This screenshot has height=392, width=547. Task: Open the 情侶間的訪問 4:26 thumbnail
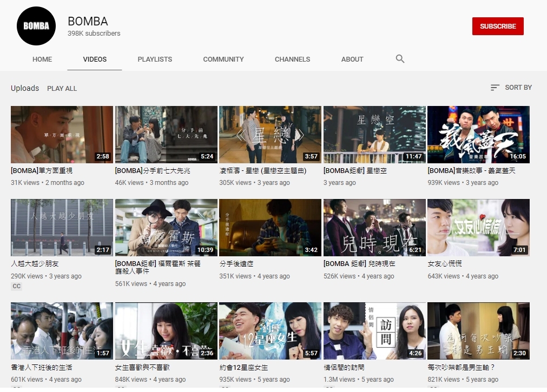tap(374, 331)
